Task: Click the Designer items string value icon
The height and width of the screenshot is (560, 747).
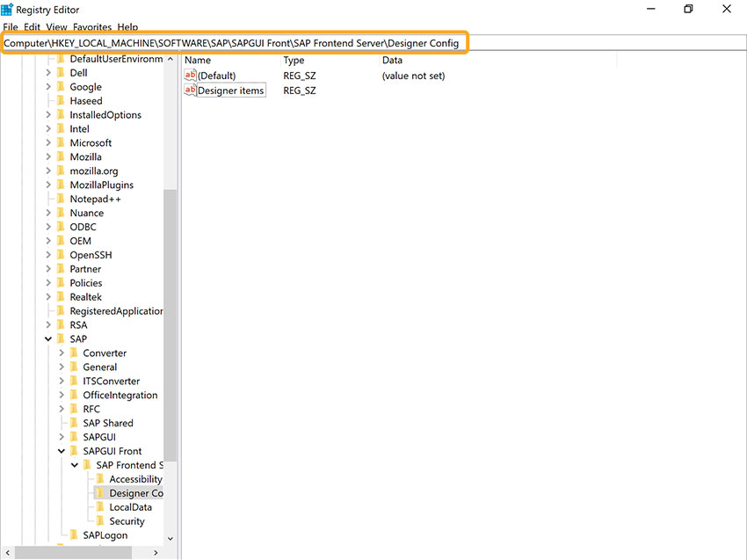Action: (x=190, y=90)
